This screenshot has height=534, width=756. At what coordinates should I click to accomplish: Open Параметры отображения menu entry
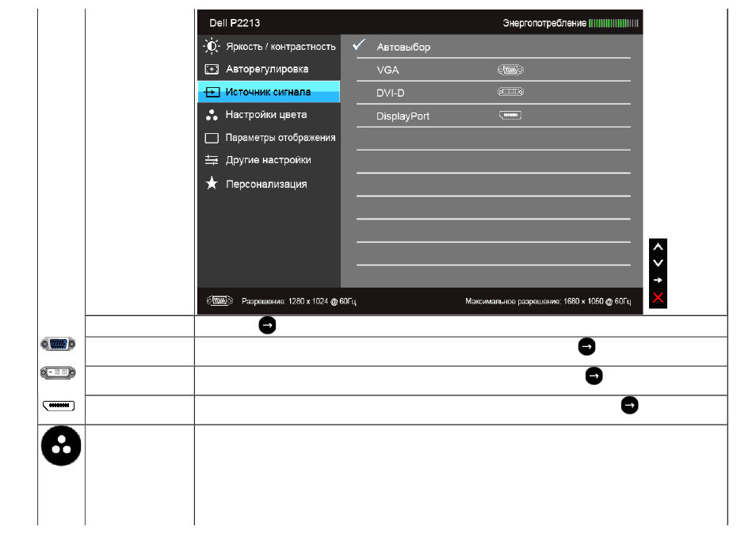pyautogui.click(x=269, y=137)
